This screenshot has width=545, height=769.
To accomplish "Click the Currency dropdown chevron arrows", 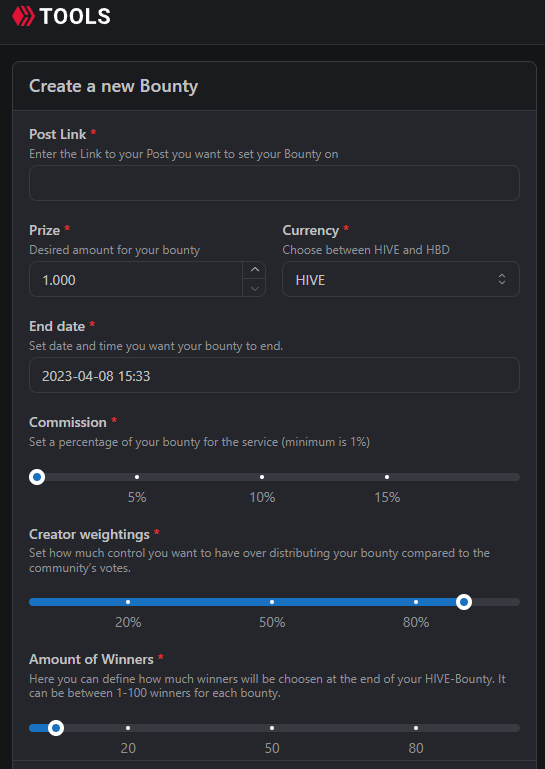I will coord(502,279).
